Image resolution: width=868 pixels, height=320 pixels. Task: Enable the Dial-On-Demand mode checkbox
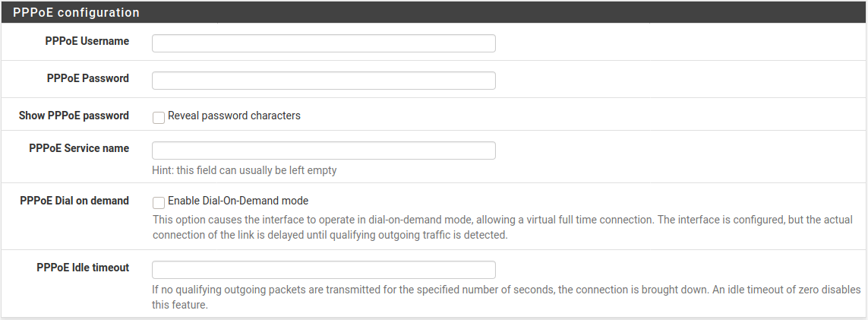click(x=159, y=202)
